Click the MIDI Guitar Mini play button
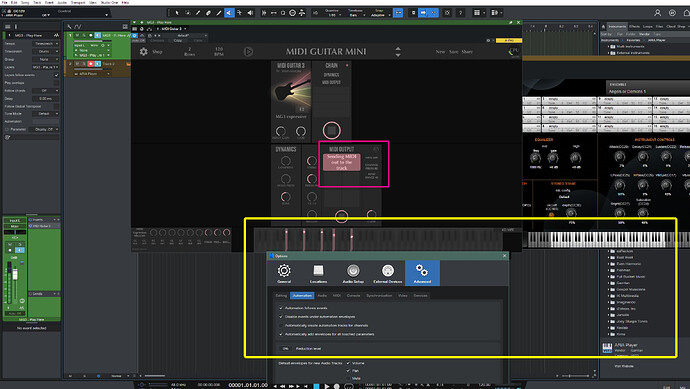 click(x=248, y=51)
